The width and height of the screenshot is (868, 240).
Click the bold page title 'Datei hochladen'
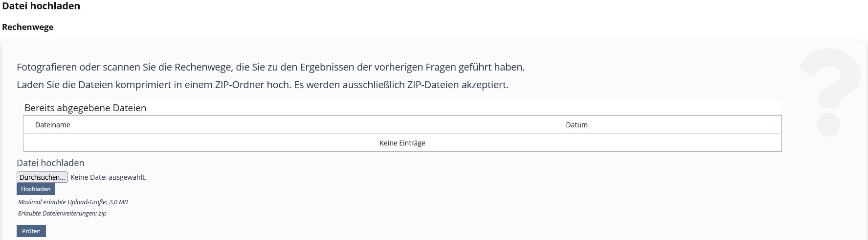click(41, 6)
